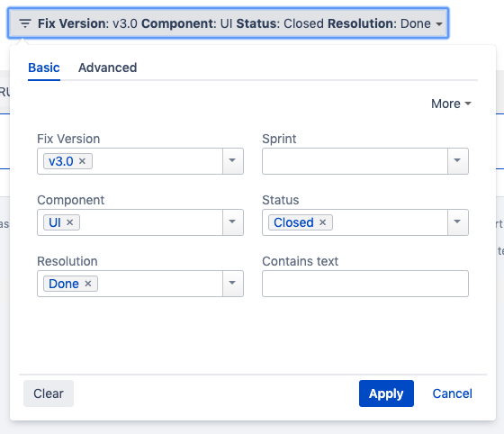Focus the Contains text input field
504x434 pixels.
pos(365,284)
